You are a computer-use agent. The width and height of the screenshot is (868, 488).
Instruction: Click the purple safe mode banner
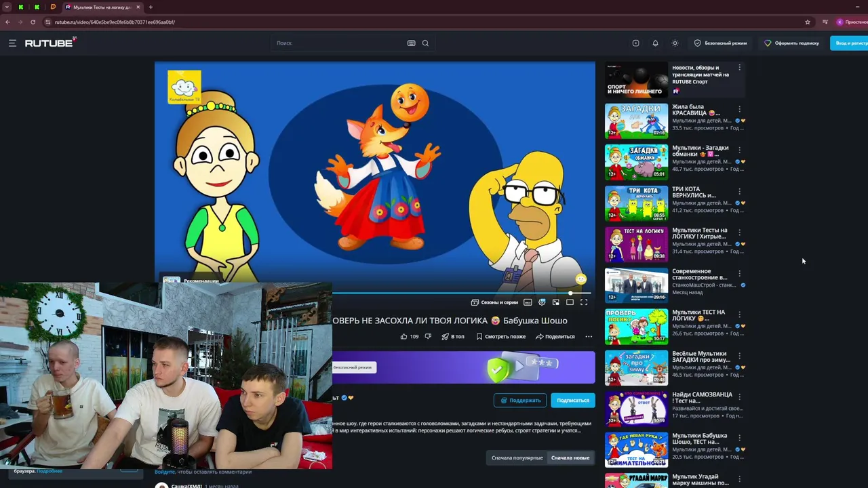(x=463, y=368)
